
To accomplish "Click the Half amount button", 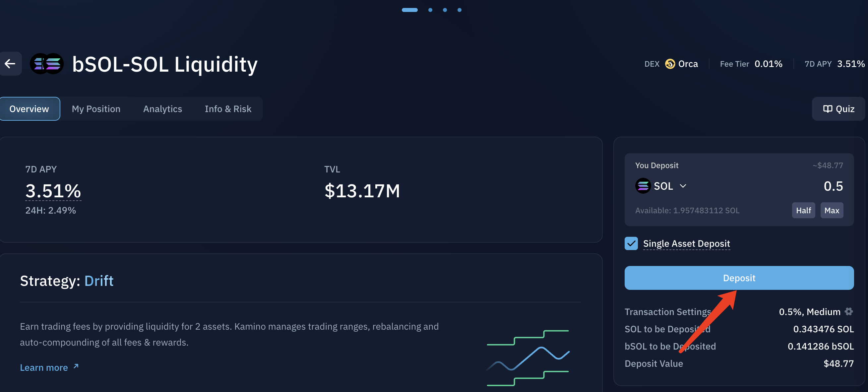I will tap(803, 210).
